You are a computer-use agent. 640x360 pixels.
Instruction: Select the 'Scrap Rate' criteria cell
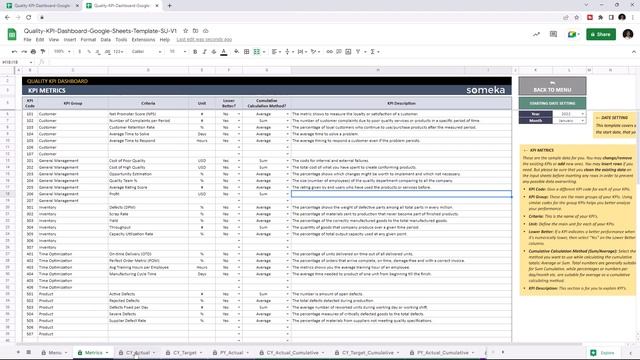(148, 214)
